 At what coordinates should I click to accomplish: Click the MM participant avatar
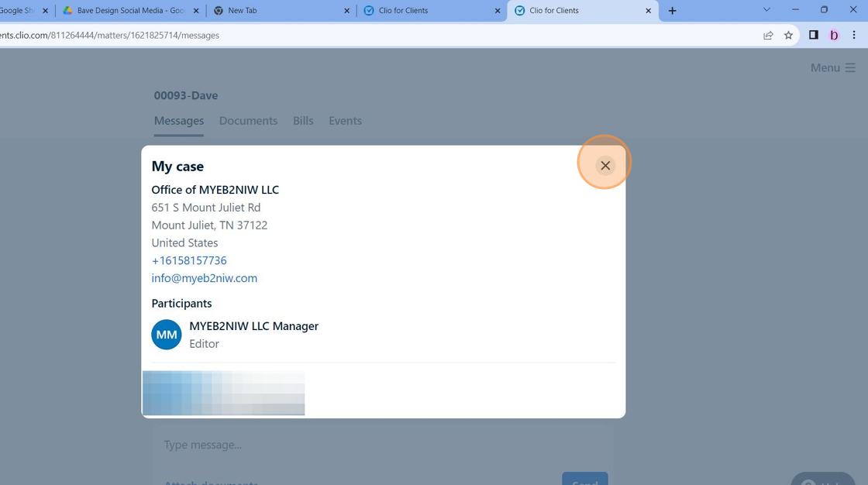coord(167,335)
